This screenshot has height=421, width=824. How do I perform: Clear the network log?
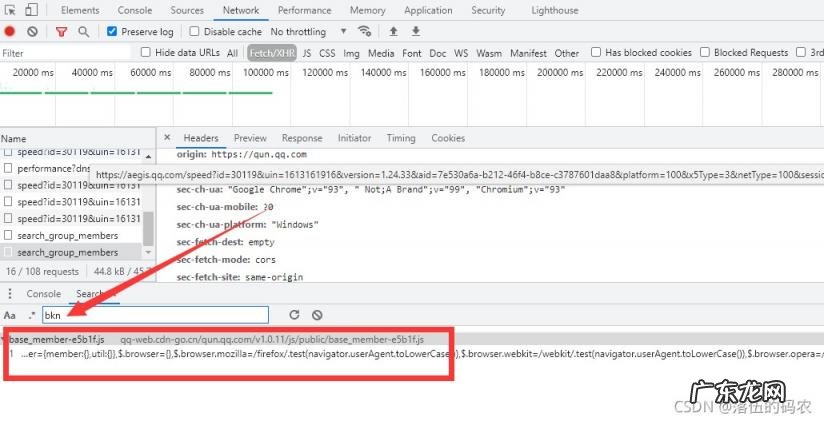point(32,32)
